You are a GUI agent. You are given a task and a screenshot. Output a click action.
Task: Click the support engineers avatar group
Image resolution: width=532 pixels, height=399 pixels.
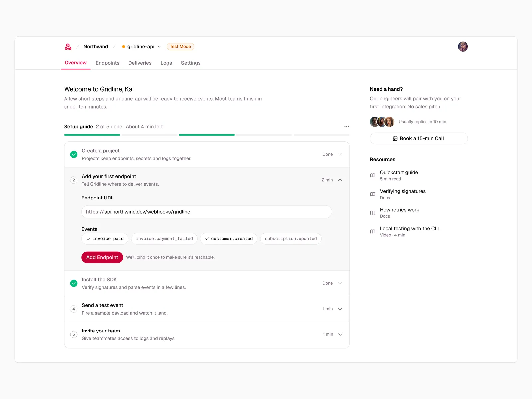[x=382, y=122]
